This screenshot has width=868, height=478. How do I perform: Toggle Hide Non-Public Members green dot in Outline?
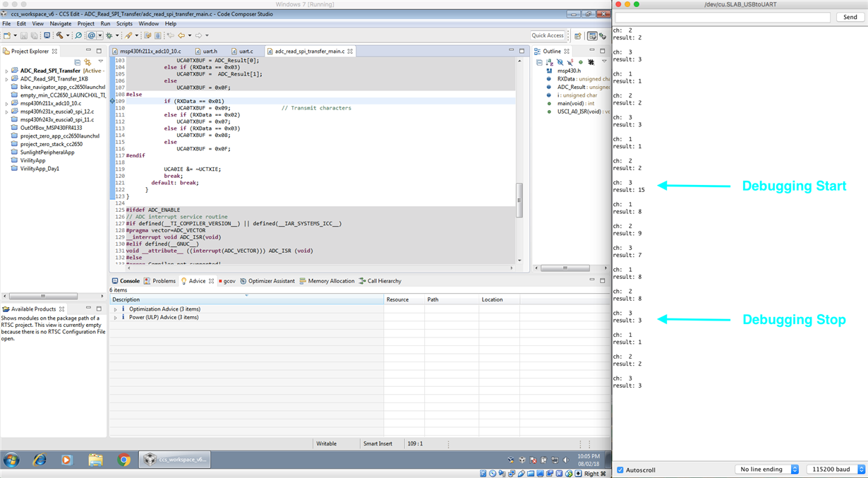(581, 62)
